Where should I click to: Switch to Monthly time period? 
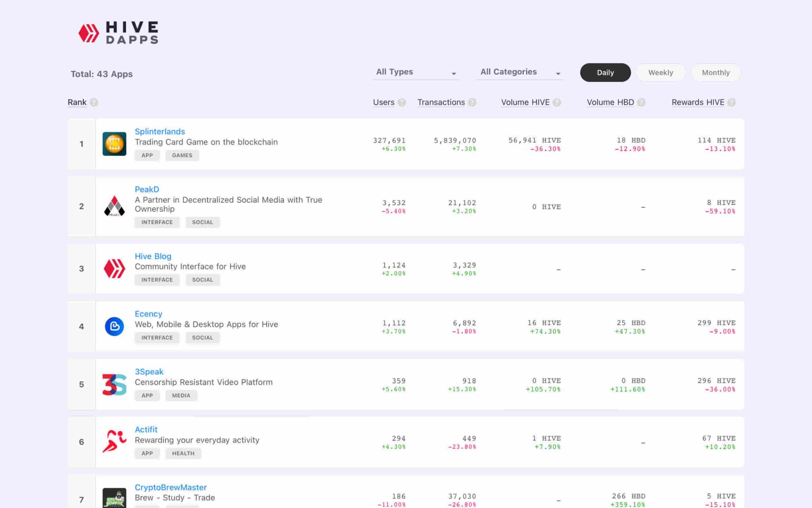point(715,73)
